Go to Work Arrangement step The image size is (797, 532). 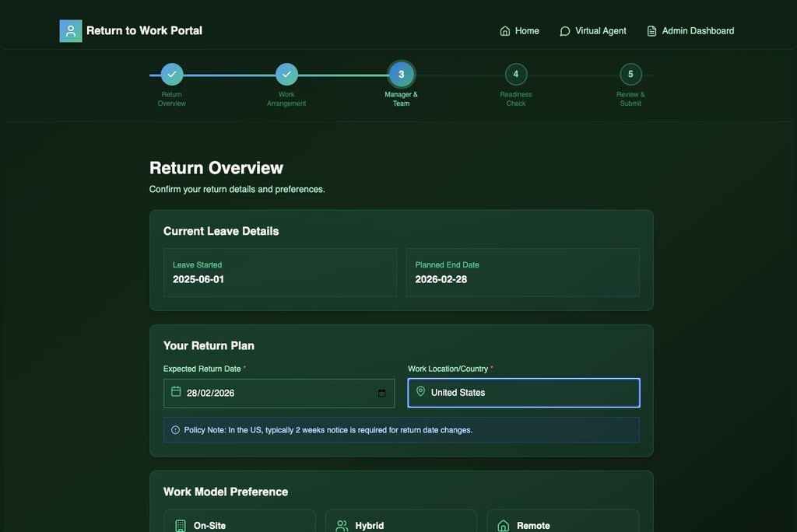[286, 75]
